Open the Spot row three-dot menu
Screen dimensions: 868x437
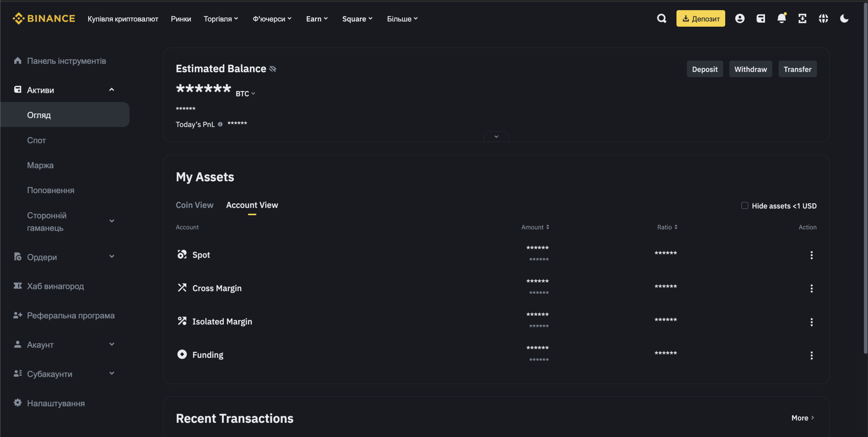[x=811, y=255]
